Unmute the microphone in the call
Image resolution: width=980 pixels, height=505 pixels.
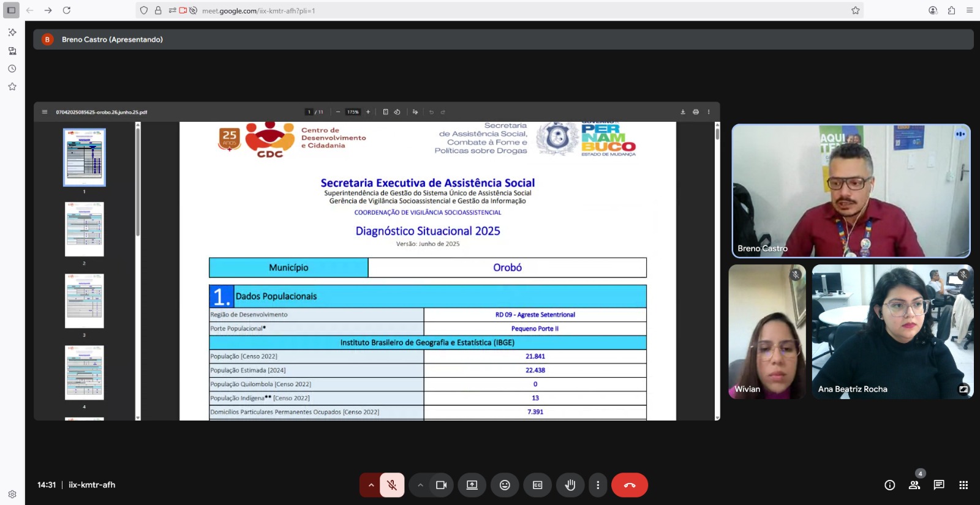(x=392, y=485)
